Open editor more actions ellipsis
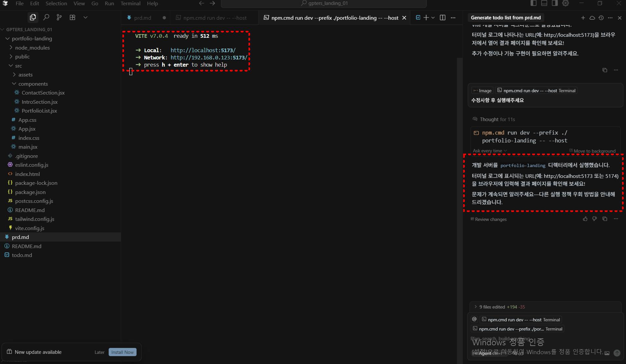 click(x=453, y=18)
